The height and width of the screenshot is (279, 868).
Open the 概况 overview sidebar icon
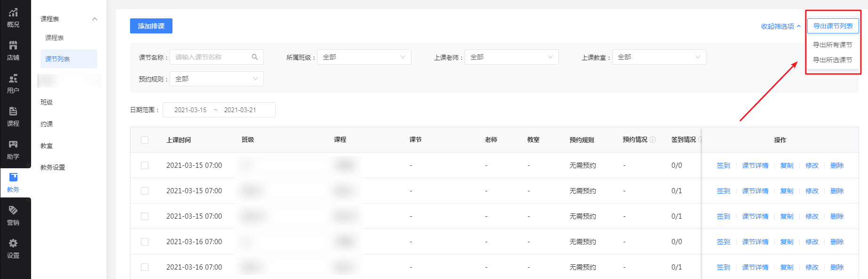pos(13,17)
